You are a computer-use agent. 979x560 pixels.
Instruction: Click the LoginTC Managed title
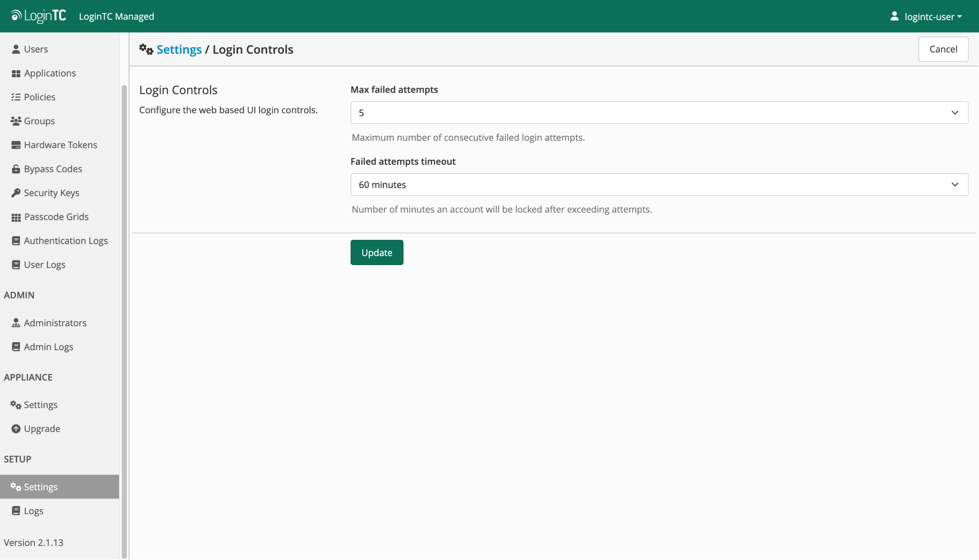[x=117, y=16]
